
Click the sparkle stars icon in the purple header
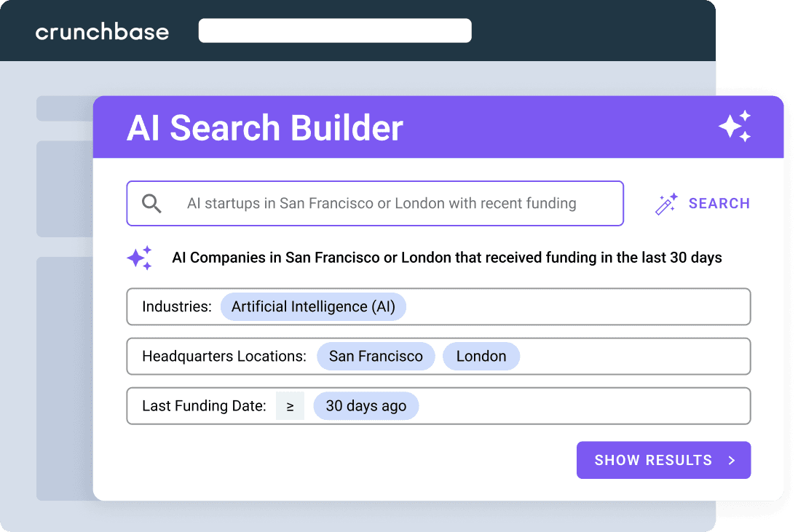click(x=735, y=126)
